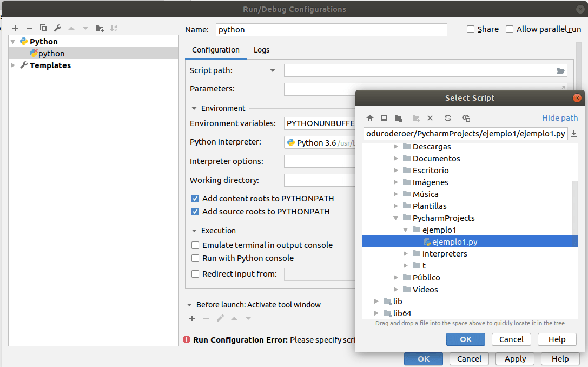
Task: Add new configuration with plus icon
Action: 15,28
